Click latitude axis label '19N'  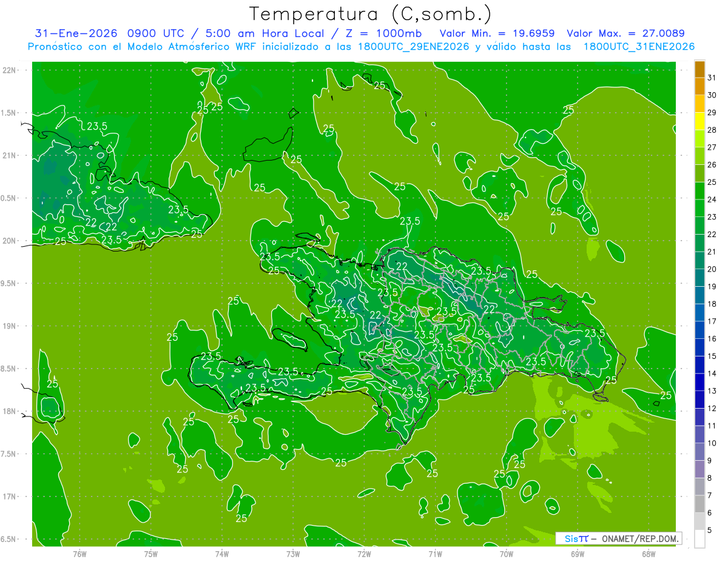coord(10,326)
